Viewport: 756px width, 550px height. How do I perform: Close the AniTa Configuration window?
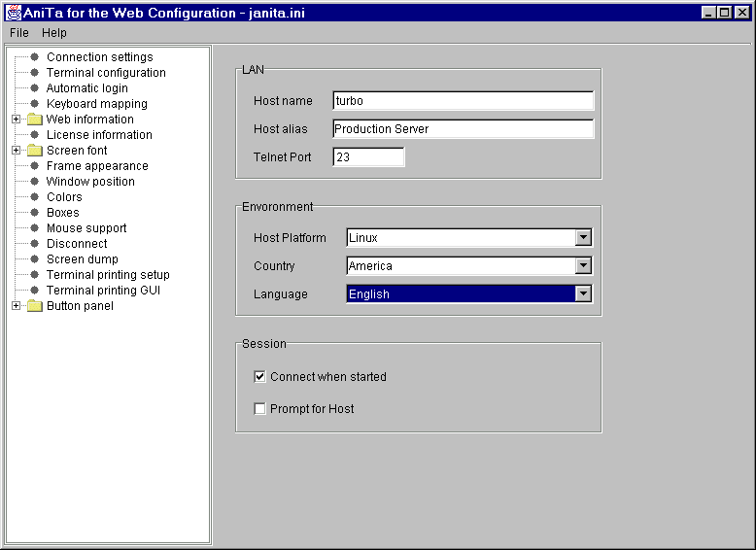(742, 13)
